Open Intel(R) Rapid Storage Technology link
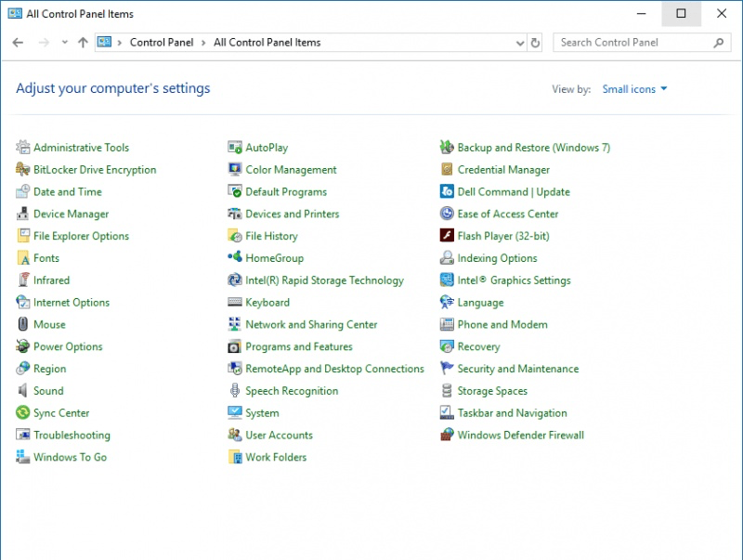The width and height of the screenshot is (743, 560). [324, 280]
